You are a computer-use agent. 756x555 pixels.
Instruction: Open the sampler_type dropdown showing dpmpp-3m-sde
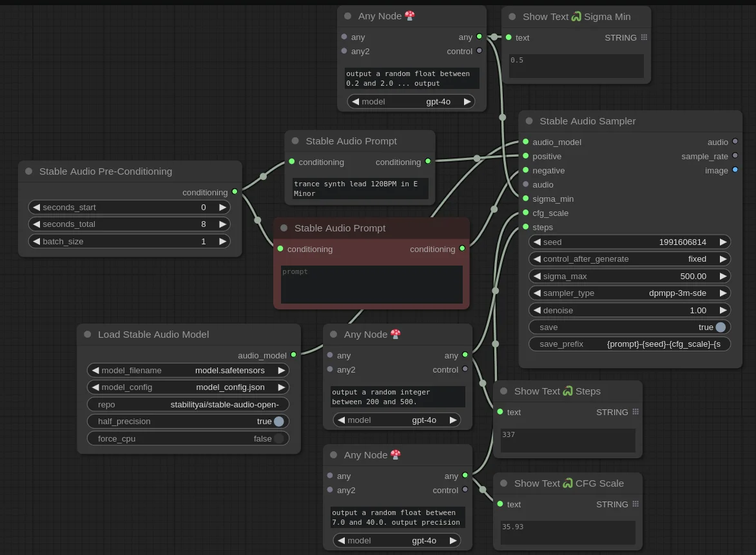click(x=629, y=293)
